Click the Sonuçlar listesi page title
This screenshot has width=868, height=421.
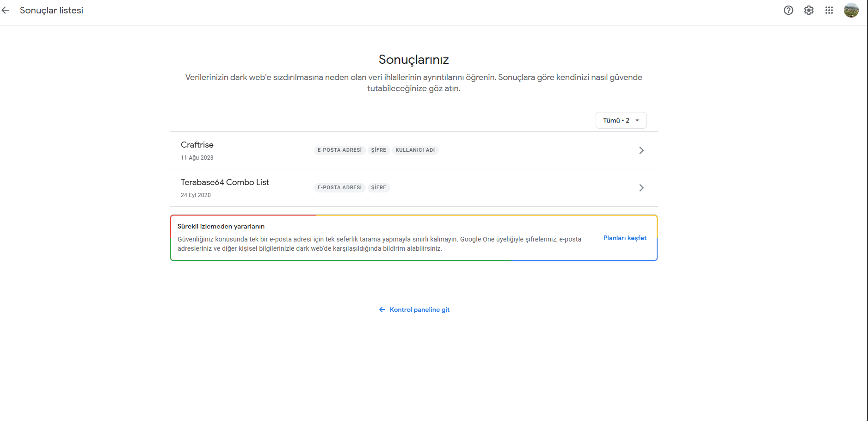51,10
